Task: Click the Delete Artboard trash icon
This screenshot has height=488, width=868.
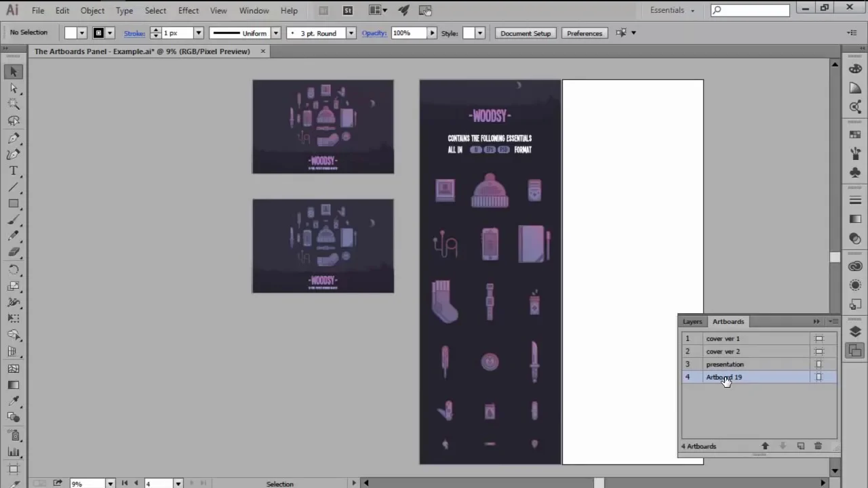Action: pyautogui.click(x=818, y=446)
